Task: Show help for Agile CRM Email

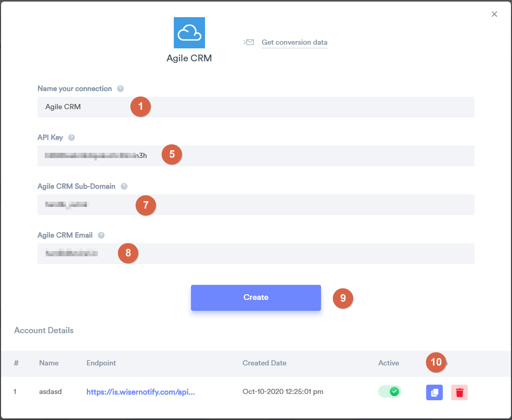Action: (x=101, y=235)
